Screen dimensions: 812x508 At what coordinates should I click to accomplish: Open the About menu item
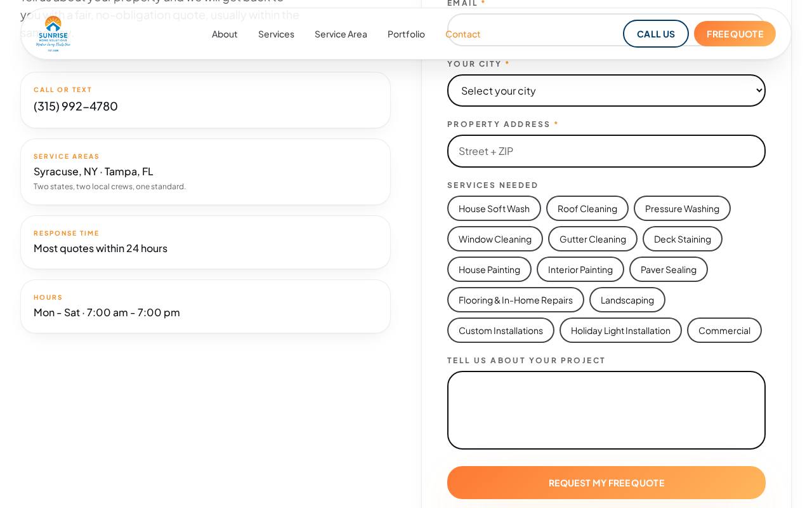point(225,34)
